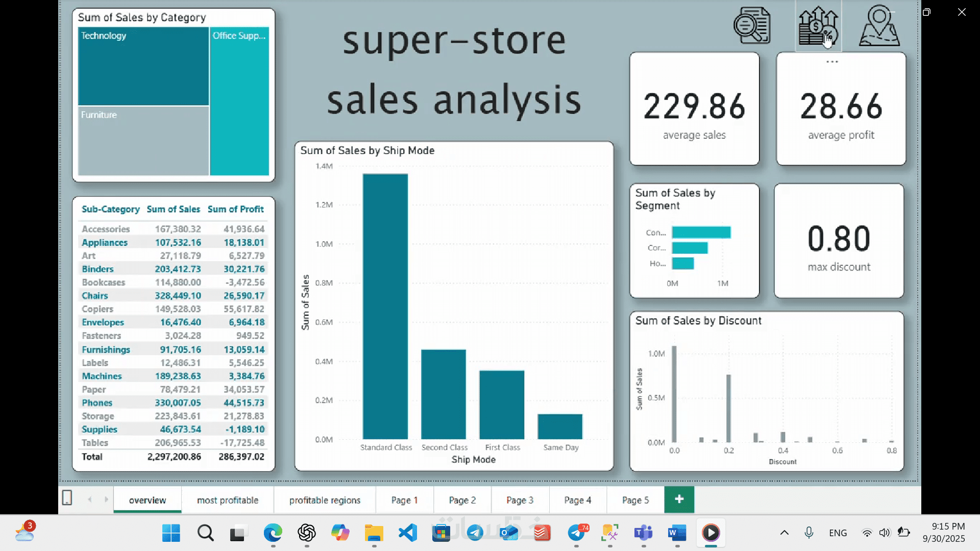Open the profitable regions tab
This screenshot has width=980, height=551.
325,500
